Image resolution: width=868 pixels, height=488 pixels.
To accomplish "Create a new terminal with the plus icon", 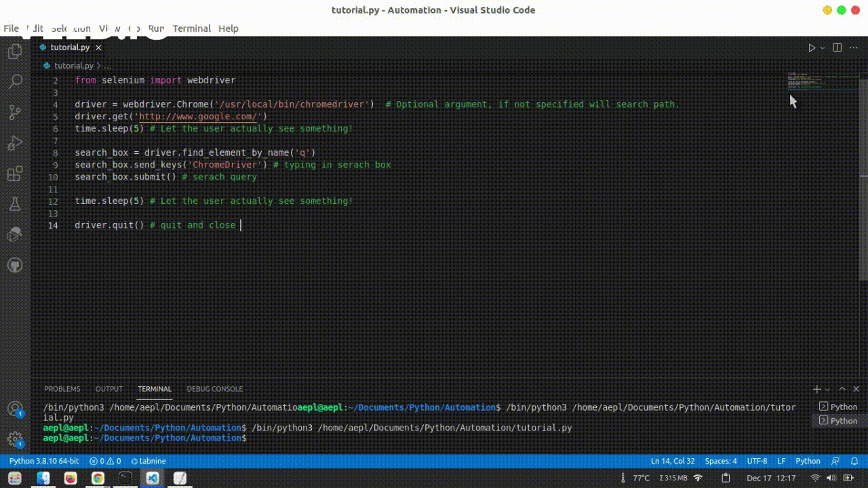I will click(x=817, y=389).
